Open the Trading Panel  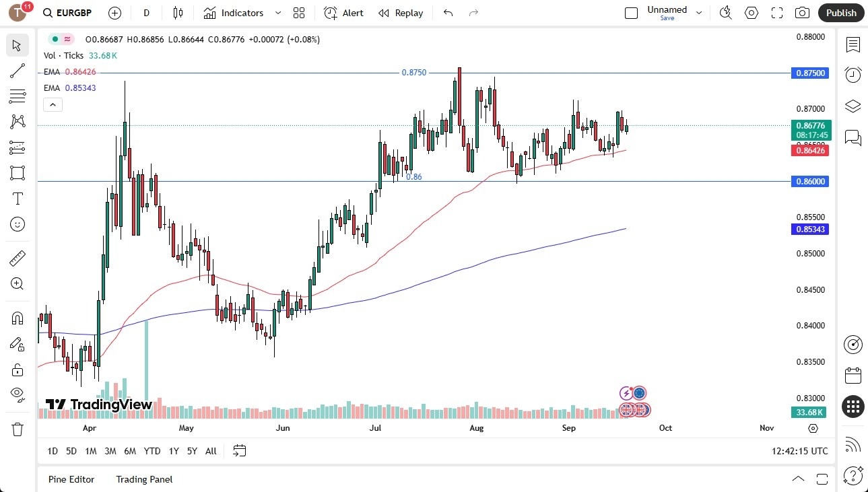coord(143,479)
